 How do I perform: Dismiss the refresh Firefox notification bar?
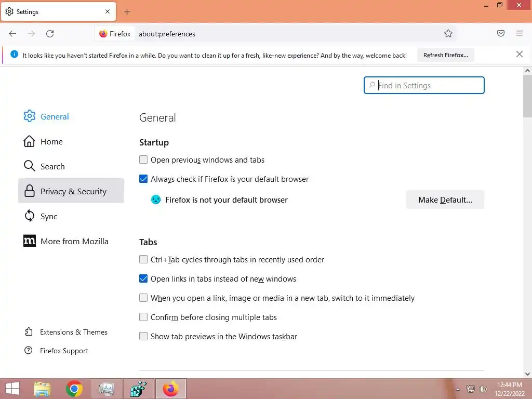(520, 54)
